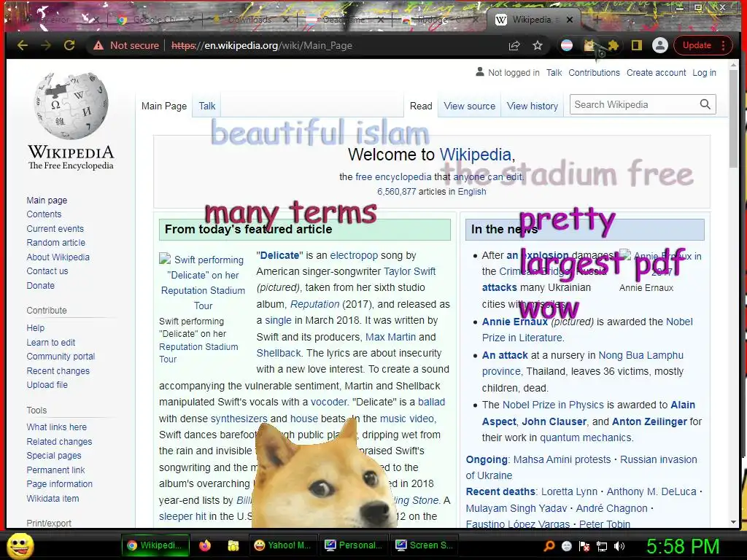Image resolution: width=747 pixels, height=560 pixels.
Task: Open the electropop link
Action: [354, 255]
